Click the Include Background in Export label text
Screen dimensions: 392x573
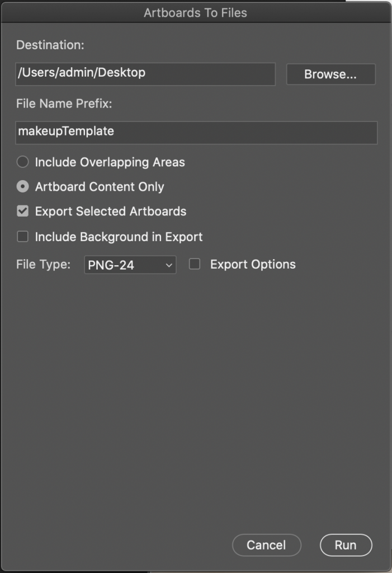119,237
